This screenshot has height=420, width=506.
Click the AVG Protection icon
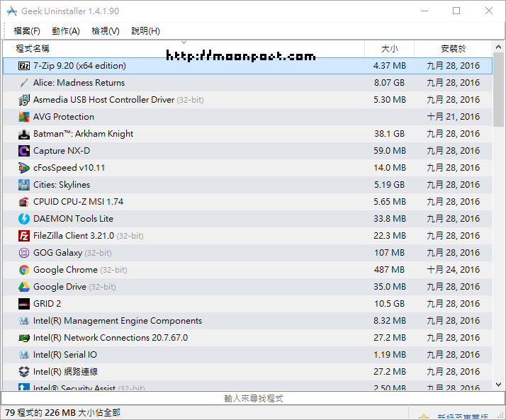(x=24, y=117)
